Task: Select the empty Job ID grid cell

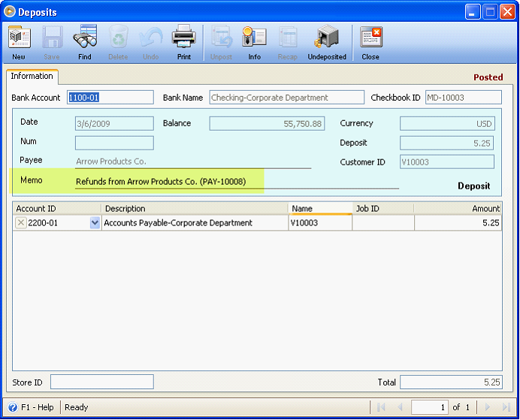Action: 383,222
